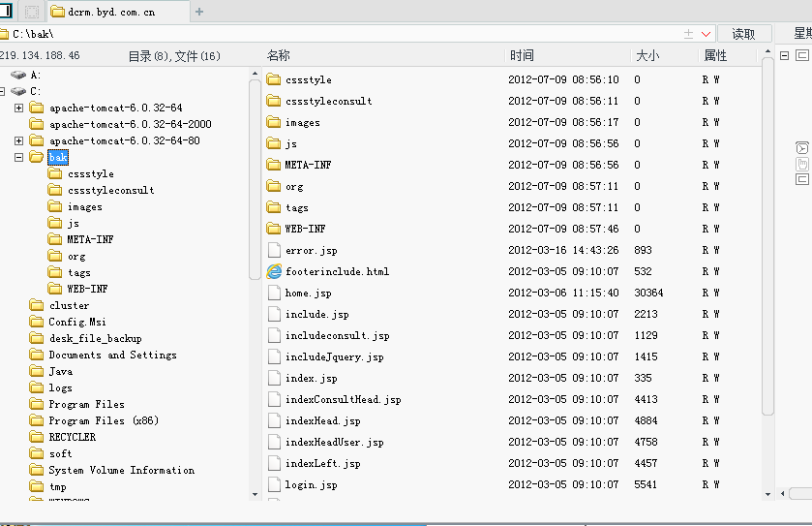Click the terminal-style icon in right sidebar
Viewport: 812px width, 526px height.
point(802,148)
